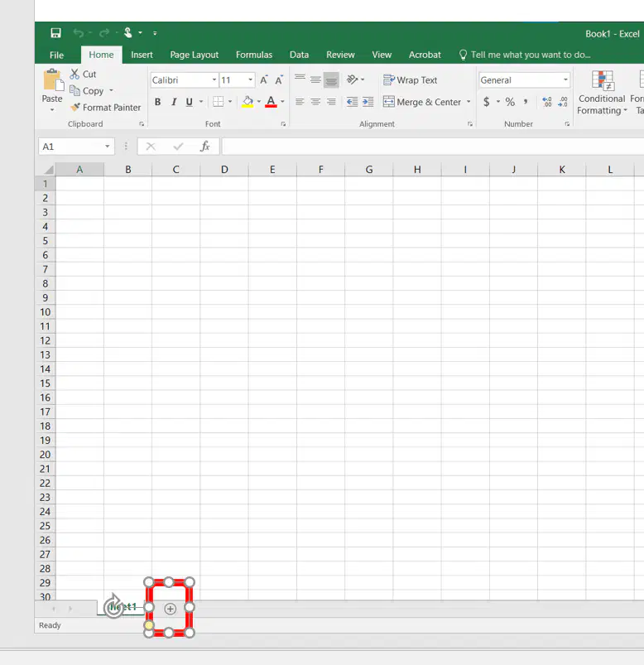Click Decrease Indent icon
Screen dimensions: 644x665
coord(352,102)
